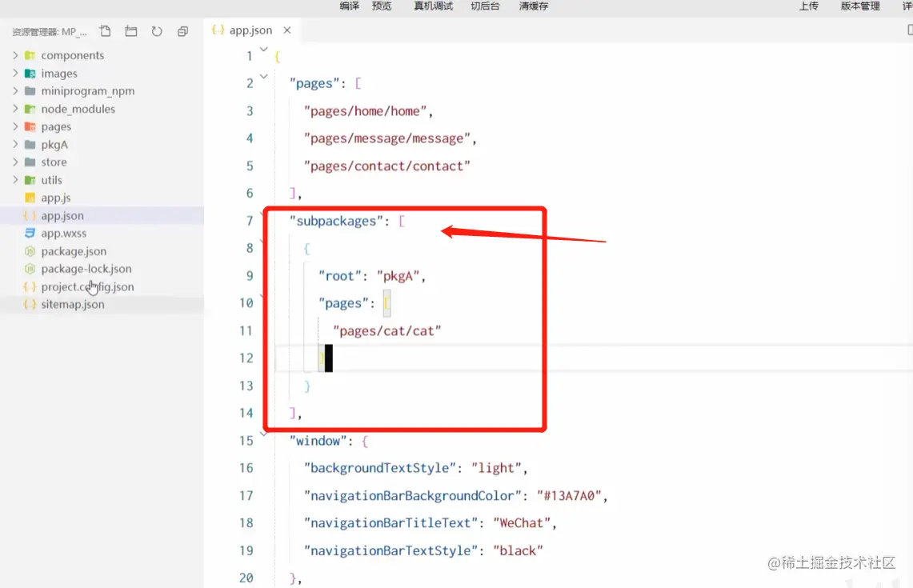Click the "pkgA" root value
The width and height of the screenshot is (913, 588).
click(398, 276)
